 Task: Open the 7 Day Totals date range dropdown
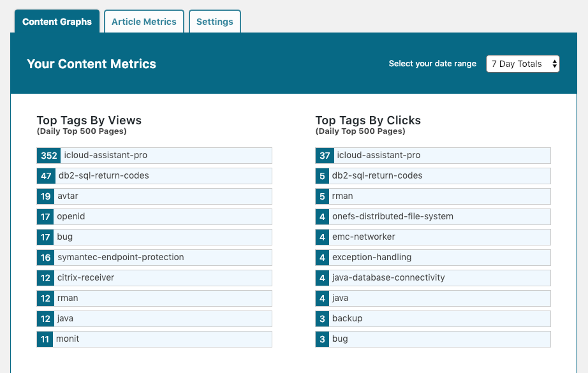(x=522, y=64)
